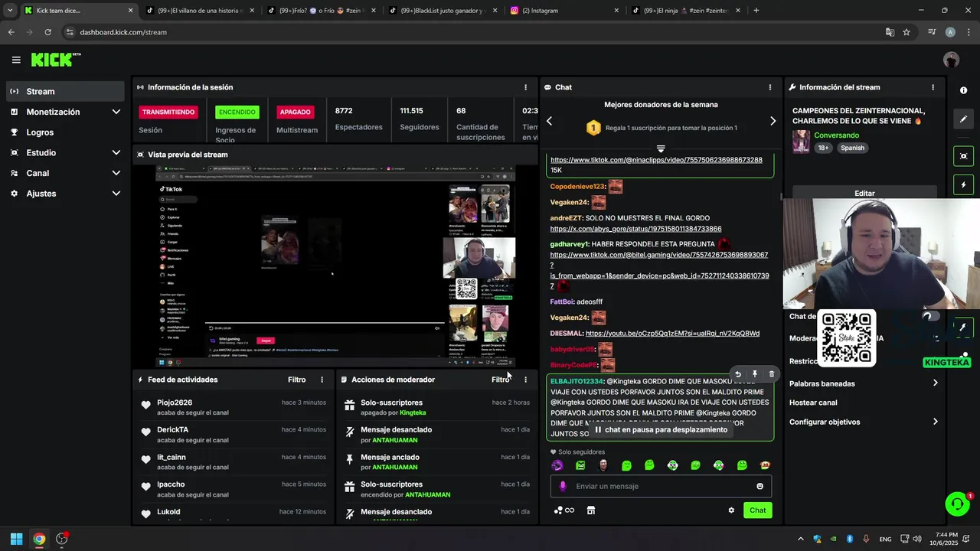The width and height of the screenshot is (980, 551).
Task: Open Información de la sesión options menu
Action: [525, 87]
